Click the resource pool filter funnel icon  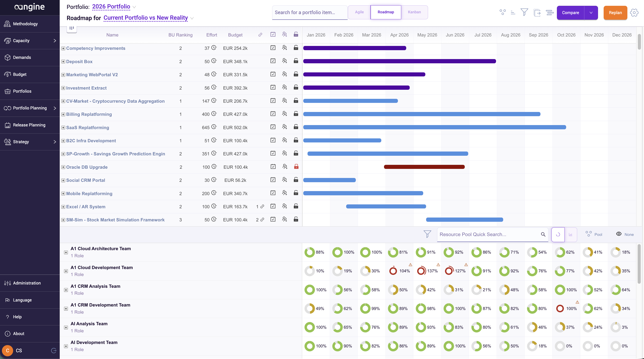(427, 234)
